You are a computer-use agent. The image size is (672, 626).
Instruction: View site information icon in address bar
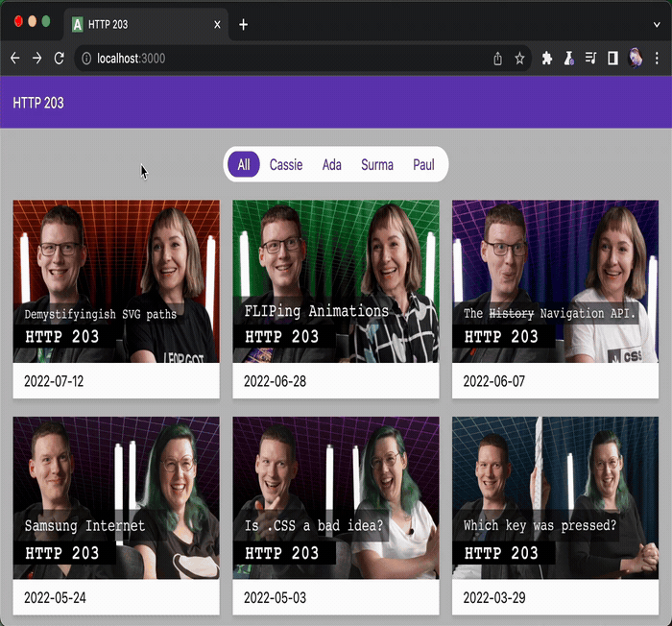(86, 59)
